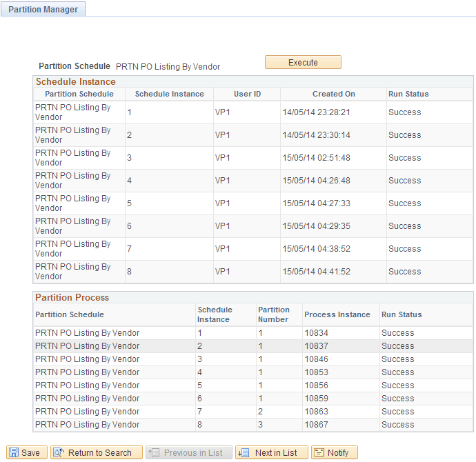
Task: Click the Save button label
Action: pos(30,452)
